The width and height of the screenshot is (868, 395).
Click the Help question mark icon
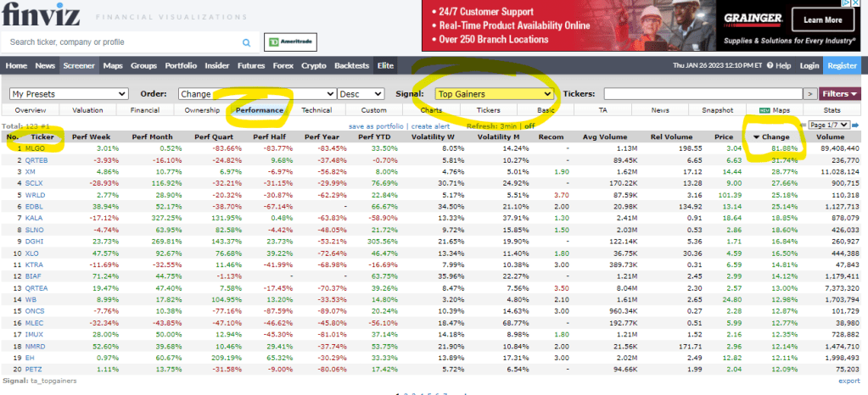pos(769,66)
